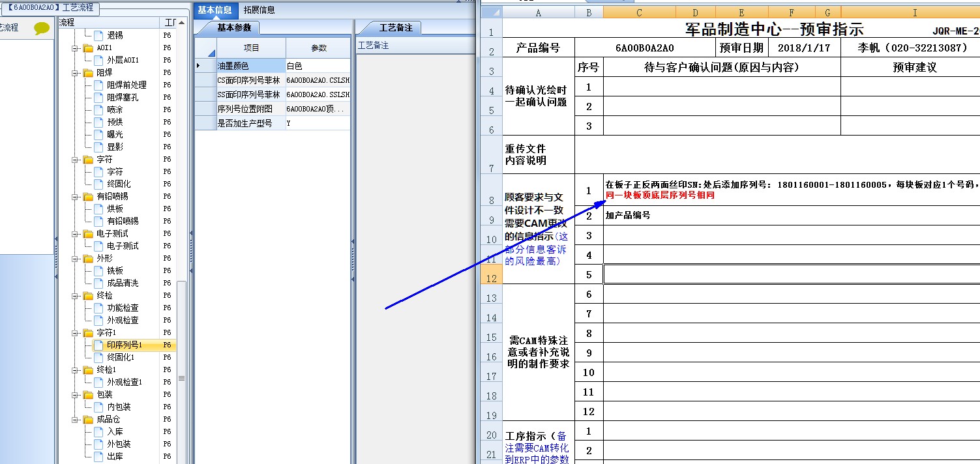Collapse the 阻焊 tree node
Screen dimensions: 980x464
click(76, 73)
